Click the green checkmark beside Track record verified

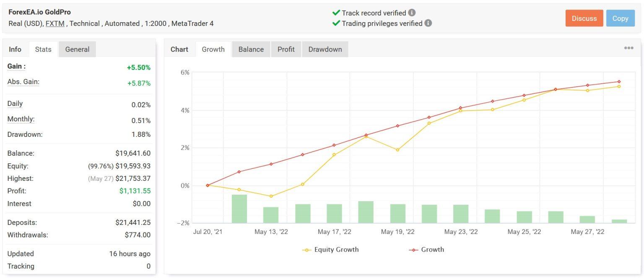[335, 13]
